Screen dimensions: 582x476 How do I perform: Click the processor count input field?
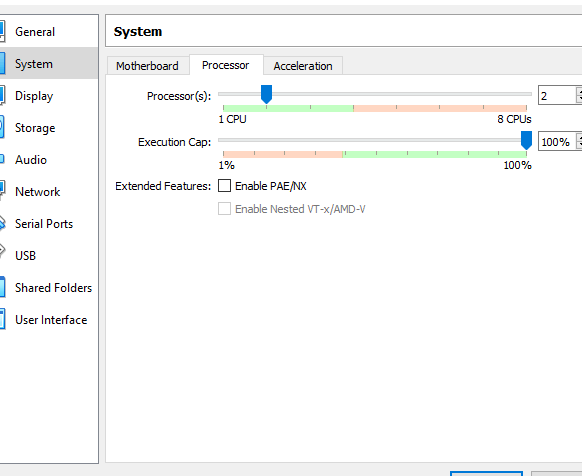pyautogui.click(x=557, y=96)
